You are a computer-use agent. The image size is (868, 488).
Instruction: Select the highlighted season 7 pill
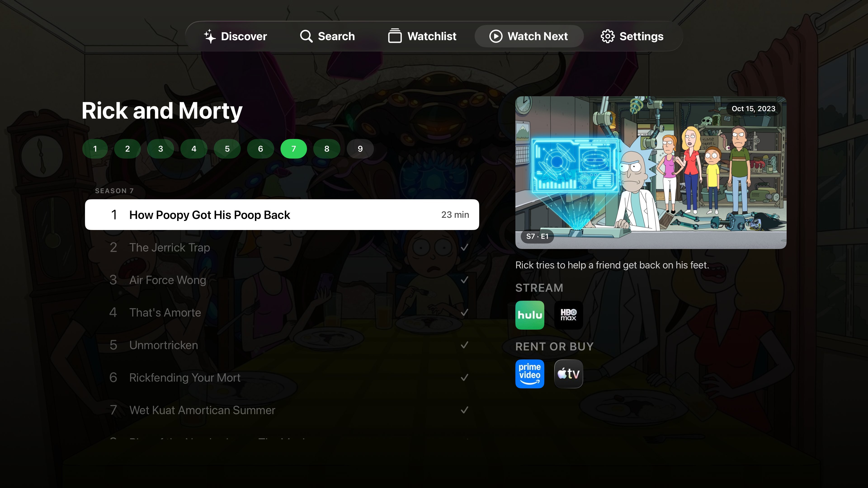click(293, 149)
